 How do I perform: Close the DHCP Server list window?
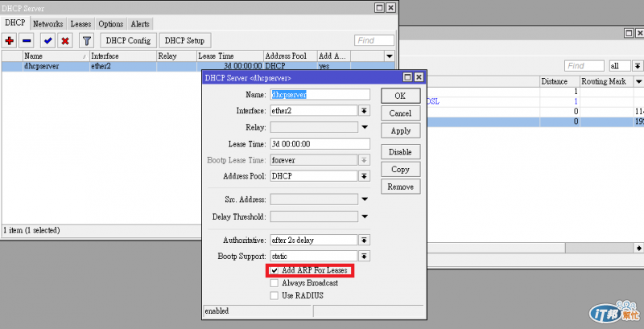[x=390, y=8]
